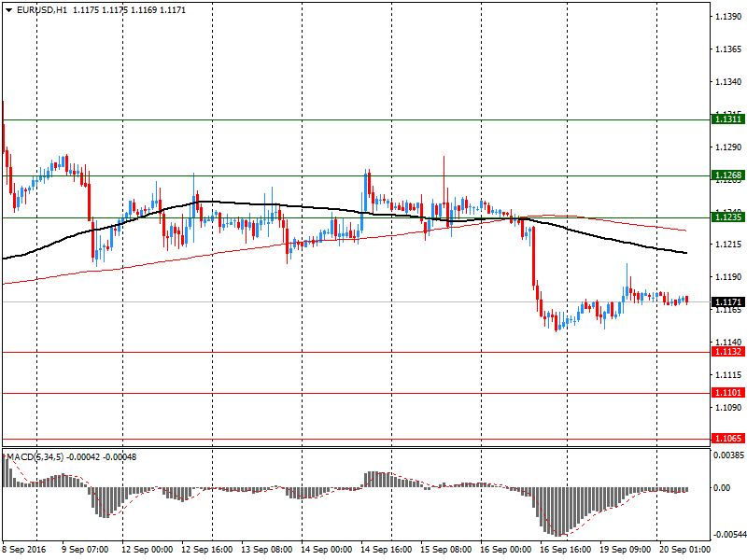Click the 1.1065 red support level label
Screen dimensions: 747x560
pyautogui.click(x=728, y=438)
